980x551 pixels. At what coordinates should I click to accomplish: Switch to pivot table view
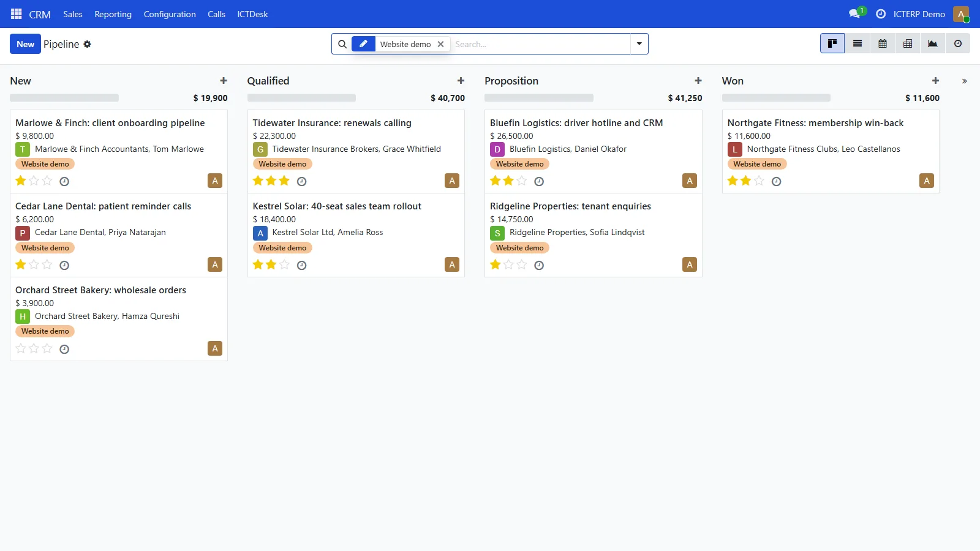[x=908, y=43]
